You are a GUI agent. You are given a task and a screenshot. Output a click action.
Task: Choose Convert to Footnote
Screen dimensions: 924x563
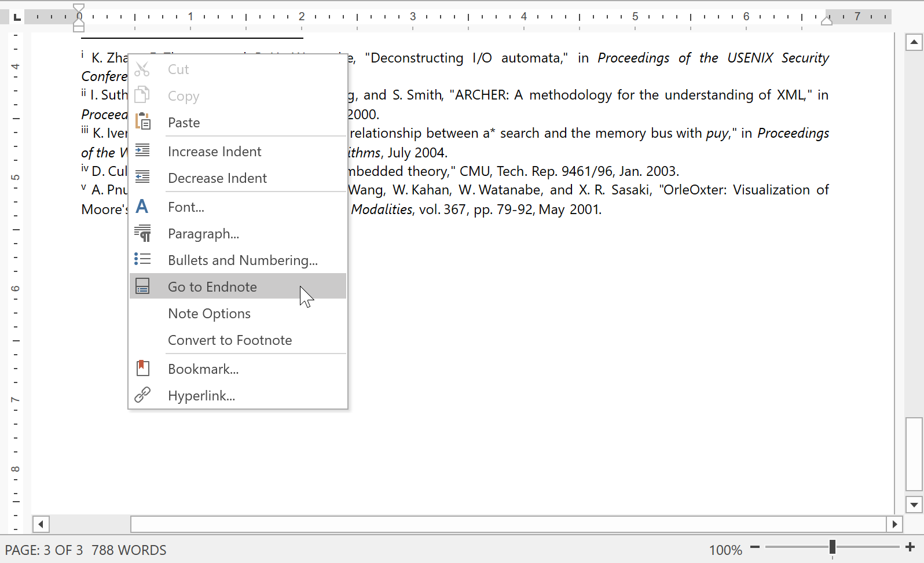coord(230,340)
